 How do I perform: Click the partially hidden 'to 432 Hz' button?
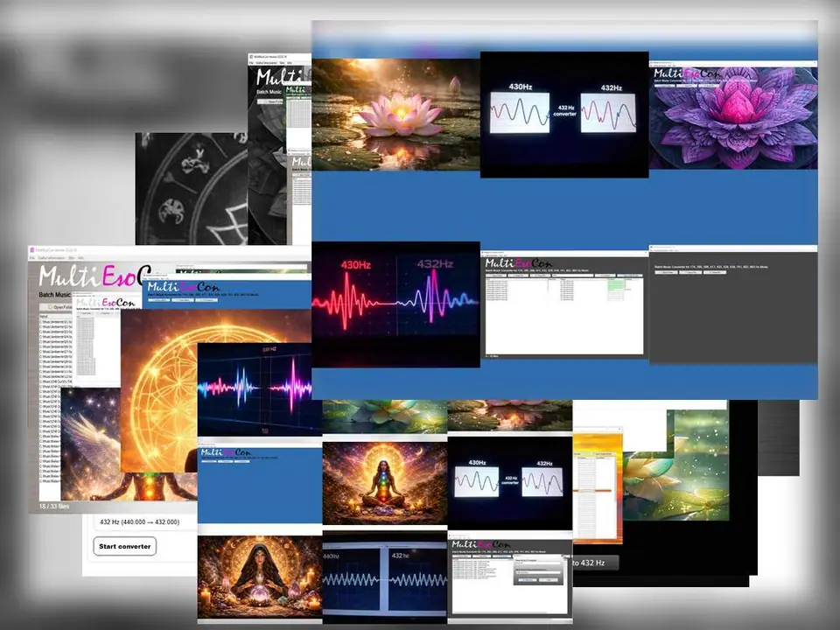(x=595, y=563)
